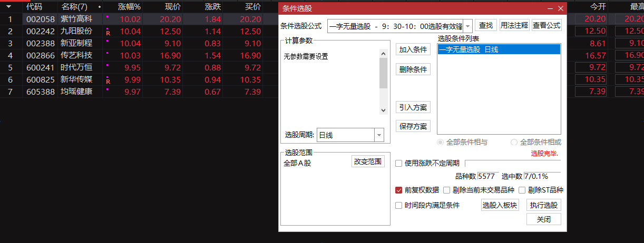
Task: Open the 选股周期 日线 dropdown
Action: 379,135
